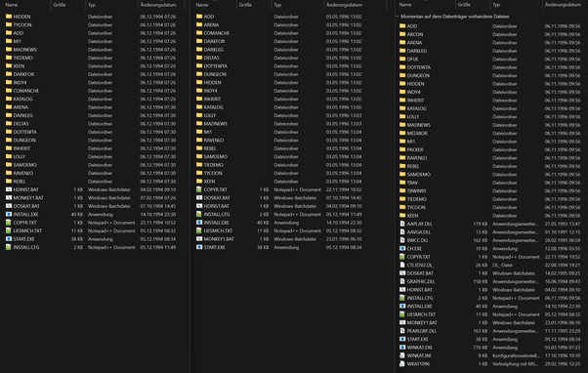588x373 pixels.
Task: Click the WINKAT.EXE application icon
Action: (x=402, y=348)
